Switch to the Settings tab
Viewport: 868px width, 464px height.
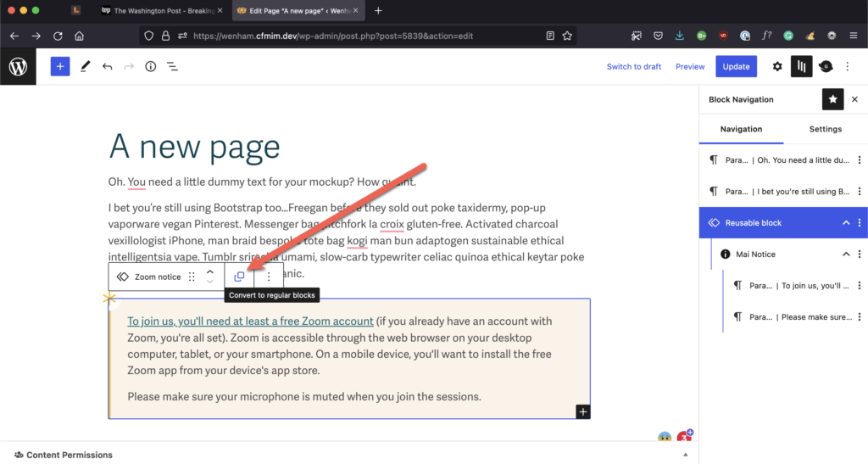point(825,129)
